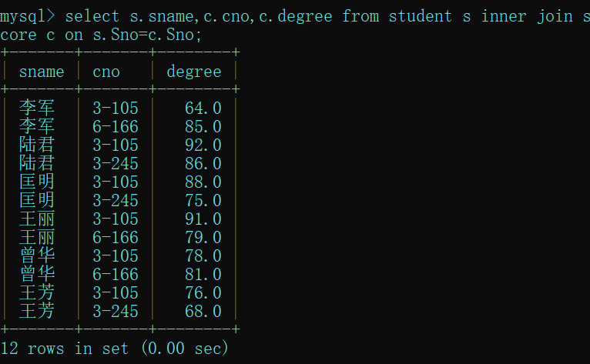Click the degree value 64.0
Screen dimensions: 590x364
[x=203, y=108]
